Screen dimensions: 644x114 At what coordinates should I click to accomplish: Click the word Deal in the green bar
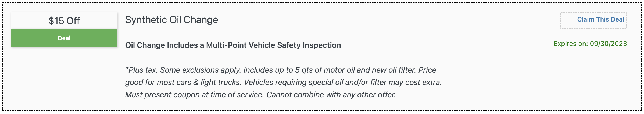pos(64,38)
